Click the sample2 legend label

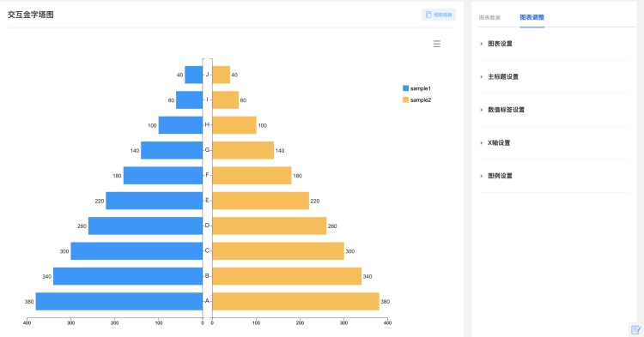(x=421, y=100)
